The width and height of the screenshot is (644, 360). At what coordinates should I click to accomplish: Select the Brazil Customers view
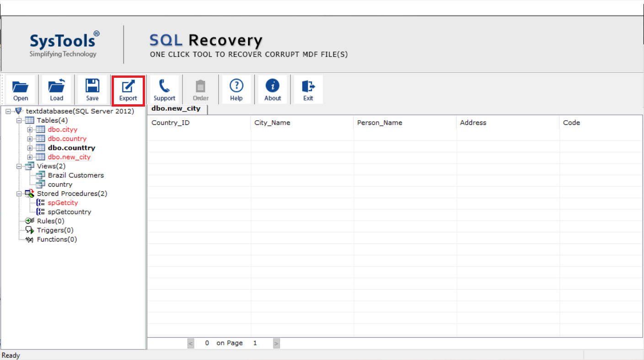(75, 175)
